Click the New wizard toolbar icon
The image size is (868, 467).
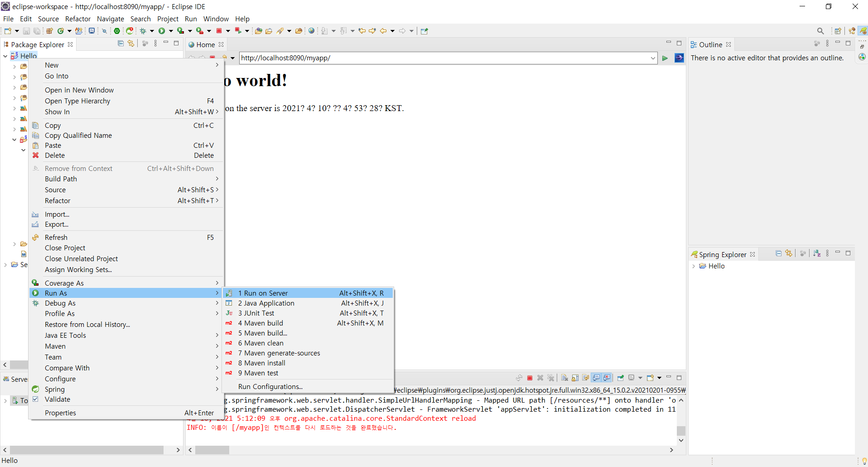(8, 31)
